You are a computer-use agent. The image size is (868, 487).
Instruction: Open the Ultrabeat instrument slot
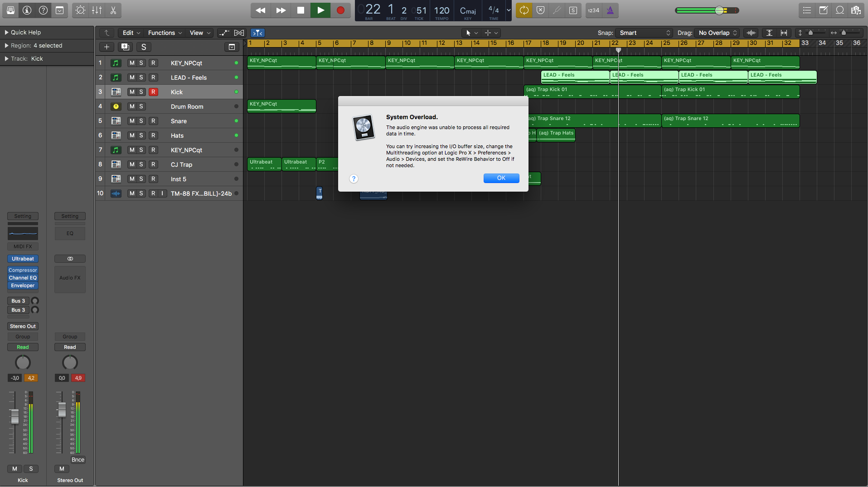[x=23, y=259]
